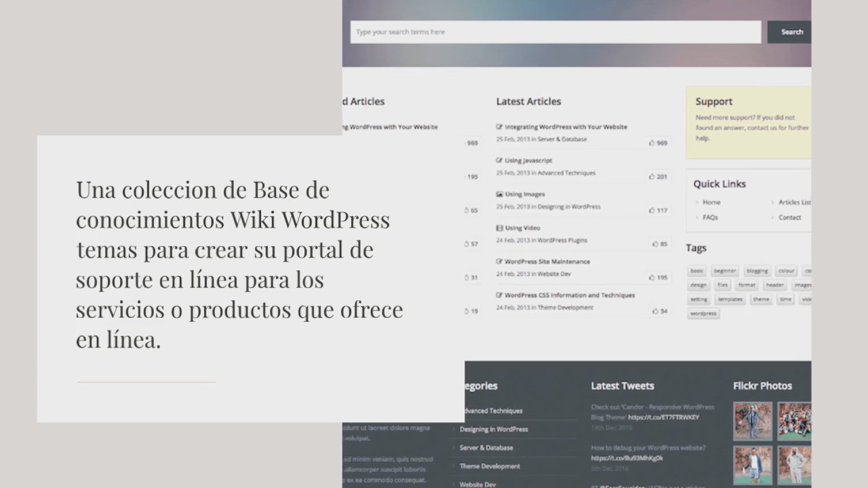
Task: Click the thumbs-up icon showing 201 likes
Action: coord(651,177)
